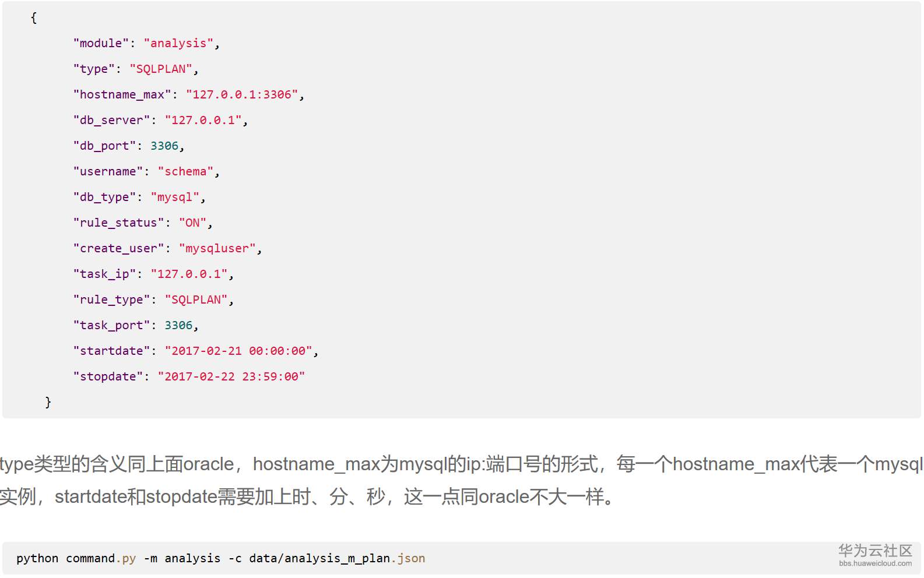Click the stopdate value 2017-02-22 23:59:00
The height and width of the screenshot is (578, 924).
[231, 376]
